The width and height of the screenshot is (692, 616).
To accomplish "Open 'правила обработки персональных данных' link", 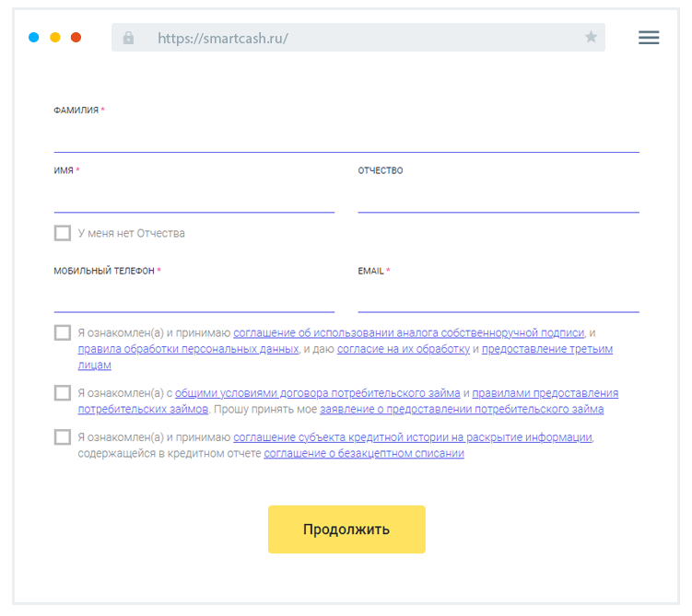I will tap(188, 350).
